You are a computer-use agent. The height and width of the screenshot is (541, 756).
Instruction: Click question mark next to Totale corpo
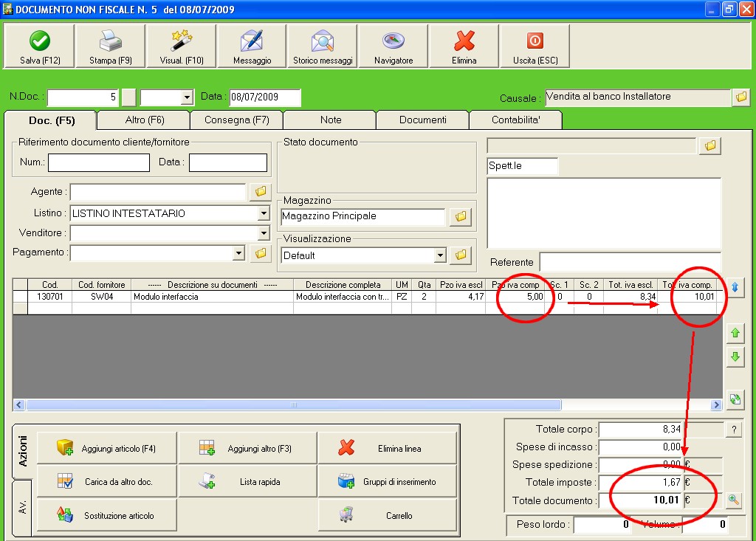(734, 430)
